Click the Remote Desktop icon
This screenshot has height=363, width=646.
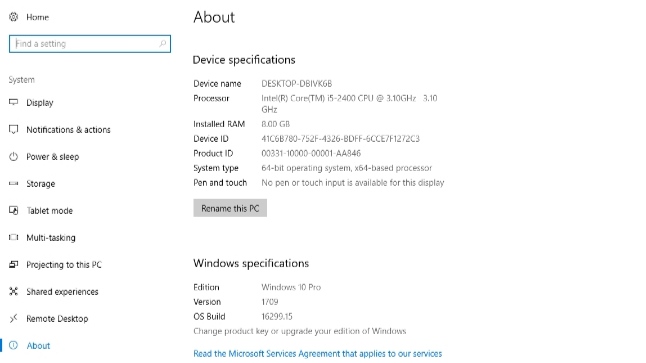click(x=14, y=318)
